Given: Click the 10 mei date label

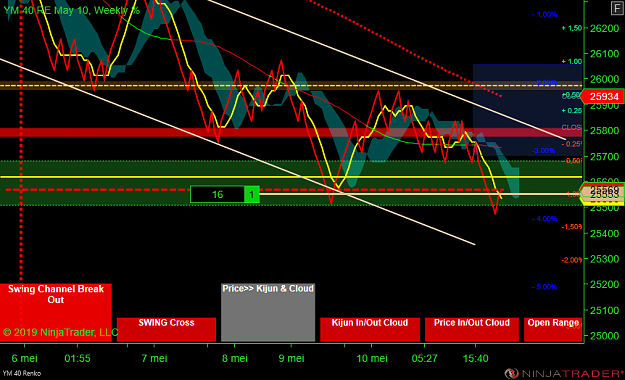Looking at the screenshot, I should coord(372,358).
